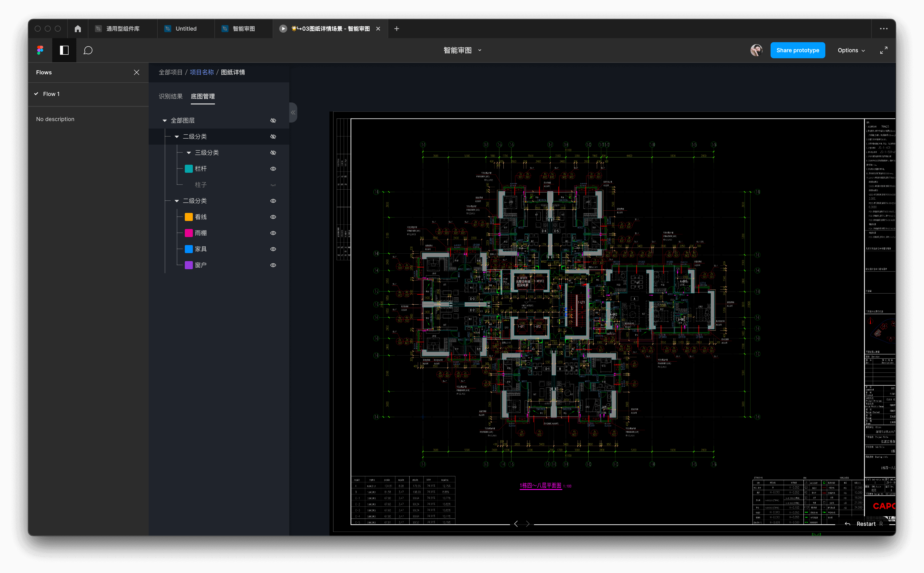
Task: Switch to the 识别结果 tab
Action: [170, 96]
